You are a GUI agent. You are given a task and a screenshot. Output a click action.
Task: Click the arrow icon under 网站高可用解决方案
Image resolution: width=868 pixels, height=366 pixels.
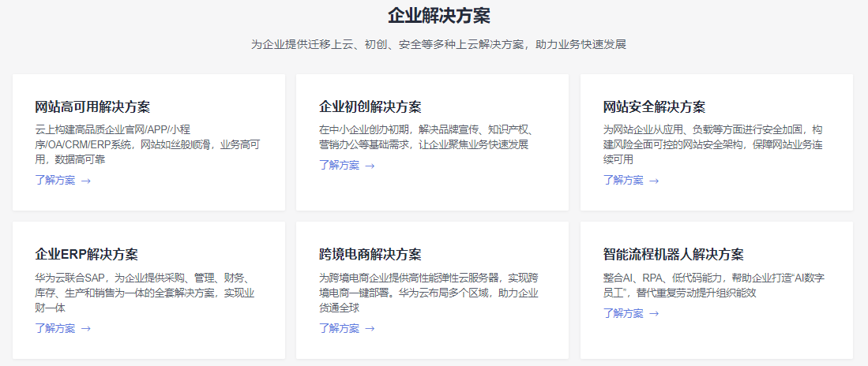[x=86, y=181]
